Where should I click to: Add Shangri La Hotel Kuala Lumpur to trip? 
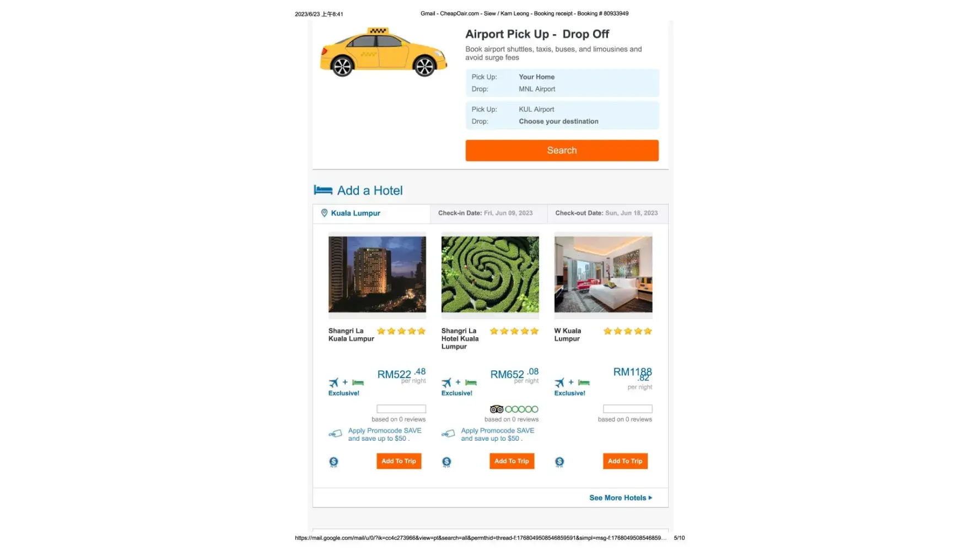(511, 461)
